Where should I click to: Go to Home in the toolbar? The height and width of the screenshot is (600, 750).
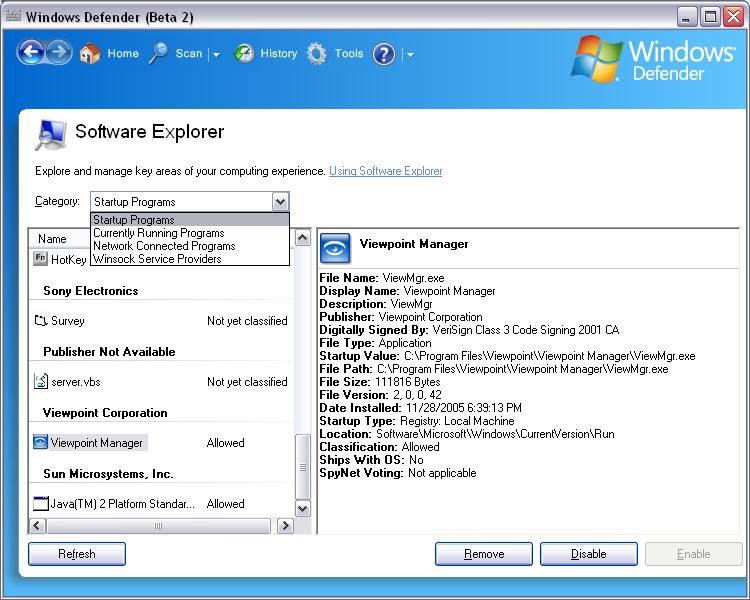(123, 53)
